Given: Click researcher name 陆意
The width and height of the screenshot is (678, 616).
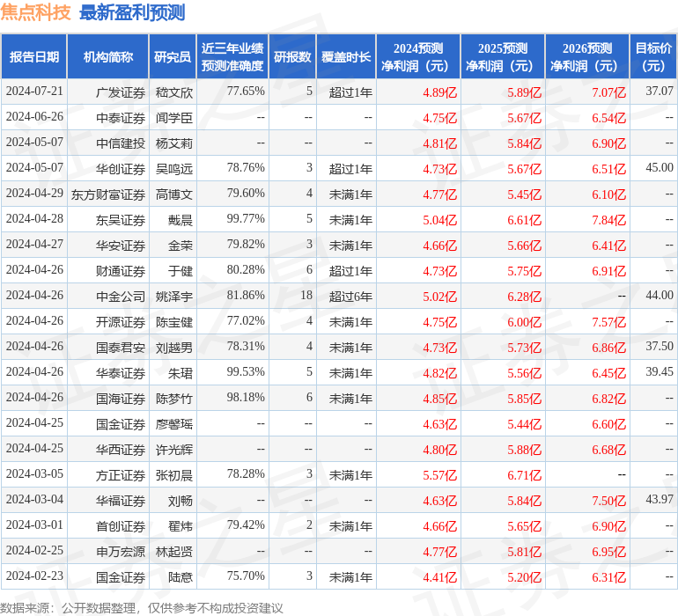Looking at the screenshot, I should click(x=181, y=577).
